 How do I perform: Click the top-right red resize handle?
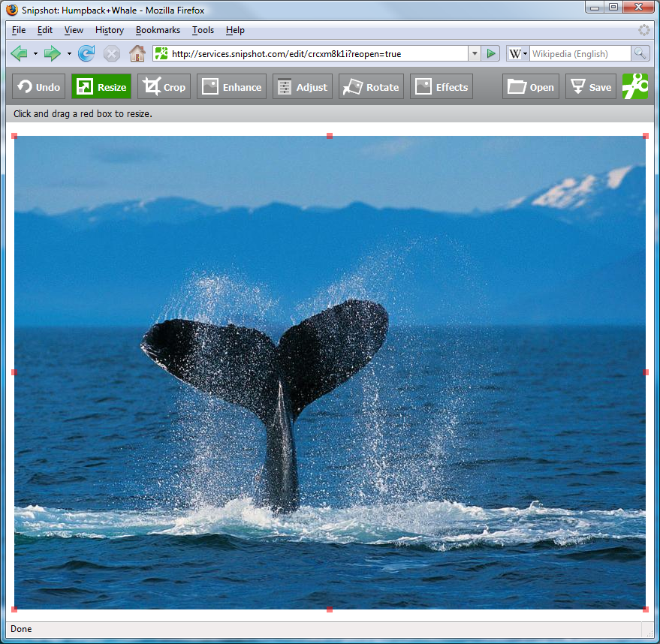click(645, 136)
